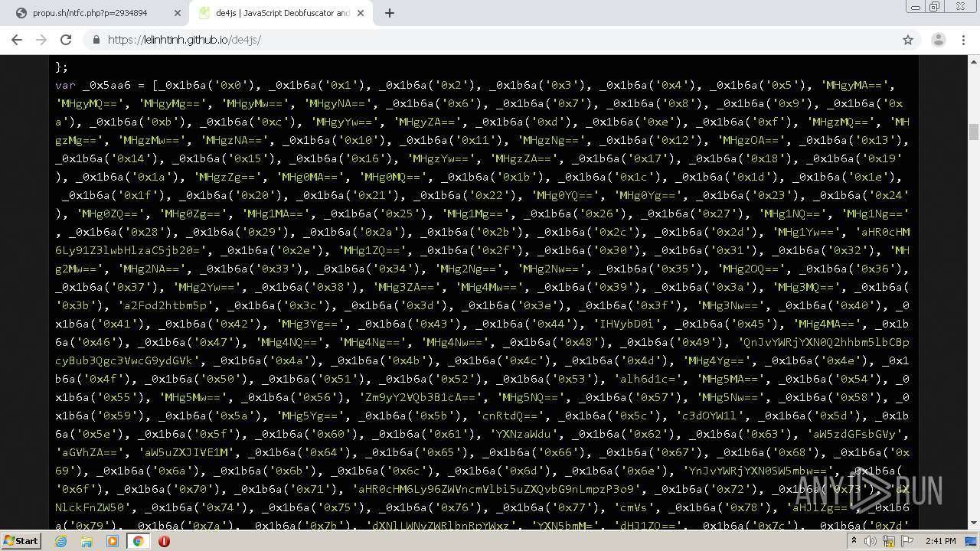Open Windows Explorer from the taskbar

[87, 541]
